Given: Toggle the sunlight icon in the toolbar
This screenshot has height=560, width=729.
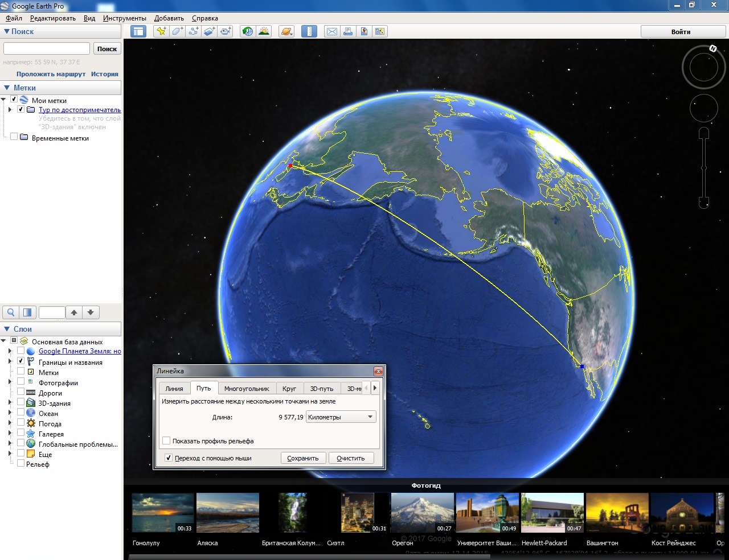Looking at the screenshot, I should [x=264, y=31].
